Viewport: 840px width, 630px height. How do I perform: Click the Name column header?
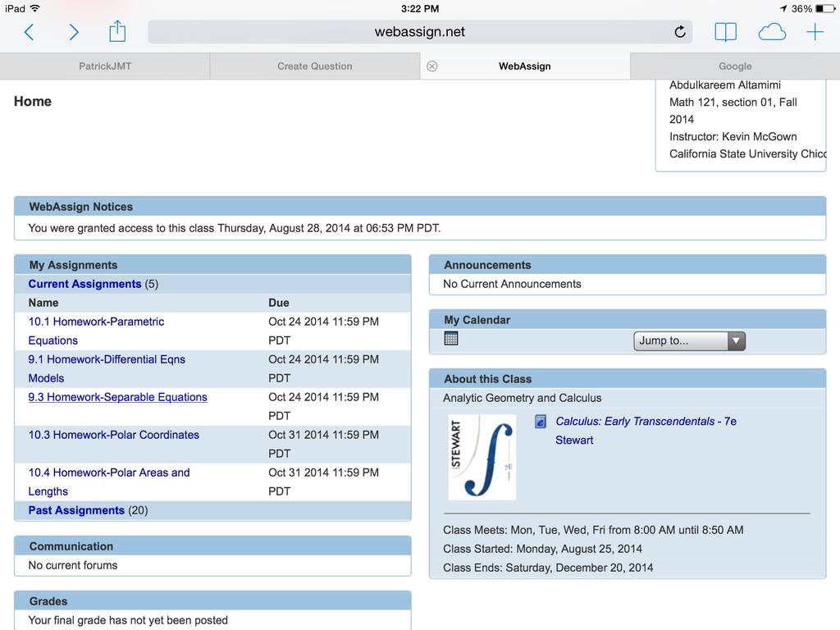pos(43,303)
